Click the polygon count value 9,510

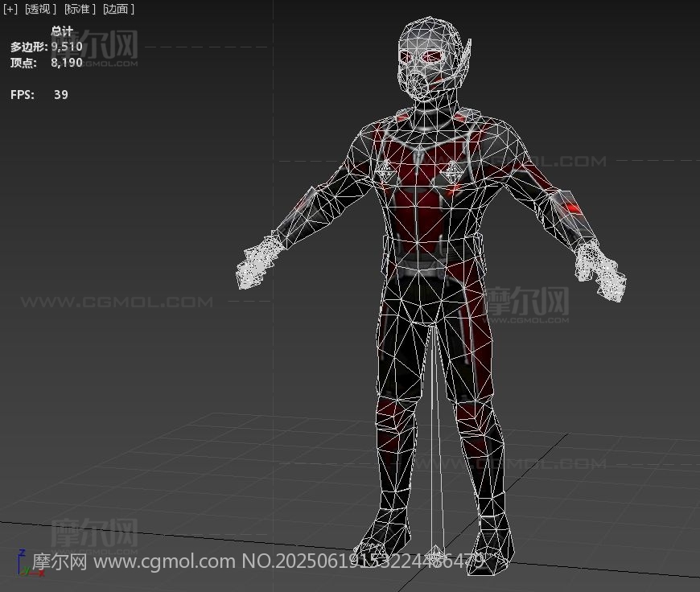pos(67,47)
